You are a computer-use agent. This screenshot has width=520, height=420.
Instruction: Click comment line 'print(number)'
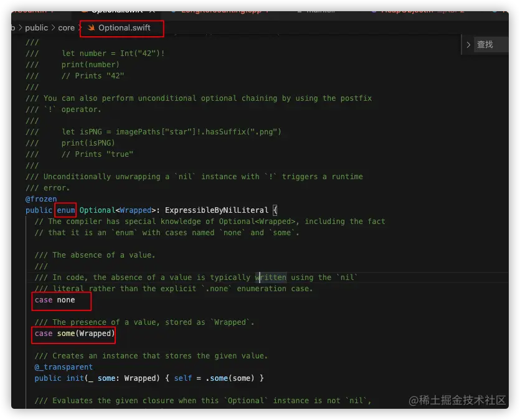tap(90, 65)
